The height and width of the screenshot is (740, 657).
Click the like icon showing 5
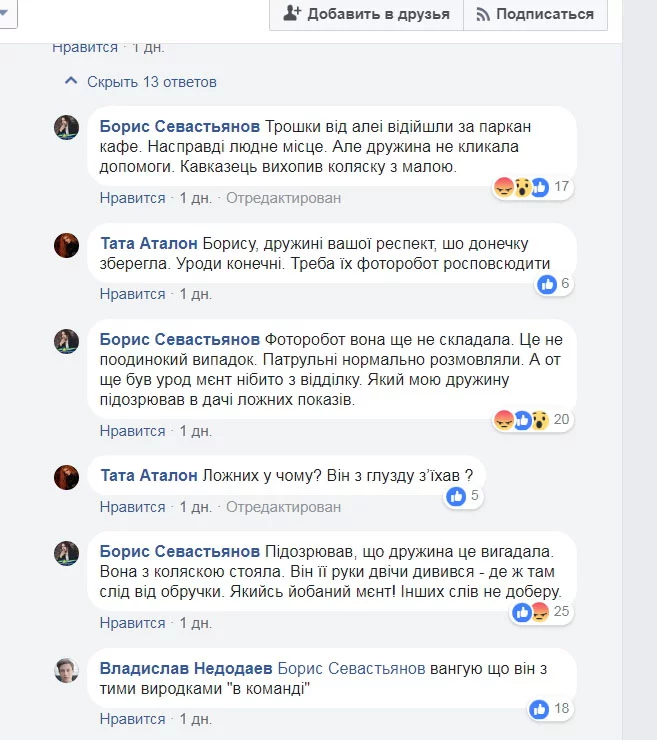[457, 496]
